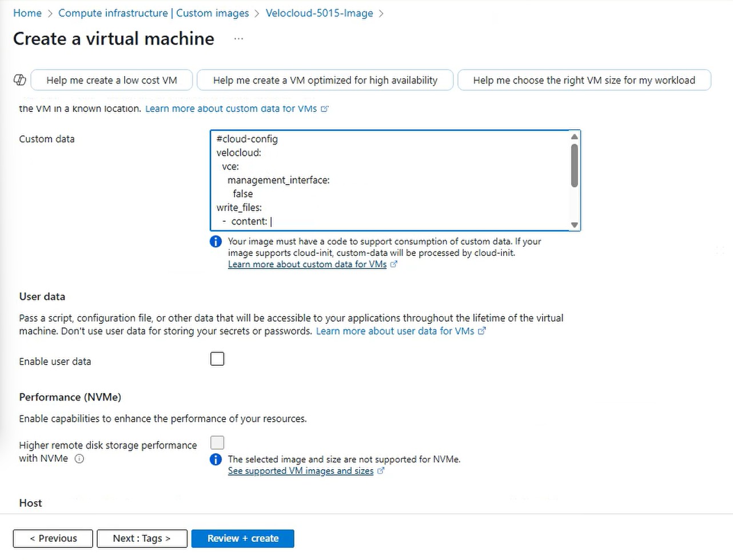Screen dimensions: 733x560
Task: Click the 'management_interface:' line in custom data
Action: (278, 180)
